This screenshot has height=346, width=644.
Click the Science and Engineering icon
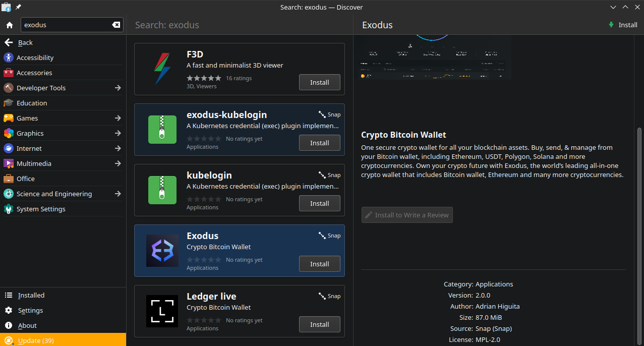pyautogui.click(x=9, y=194)
